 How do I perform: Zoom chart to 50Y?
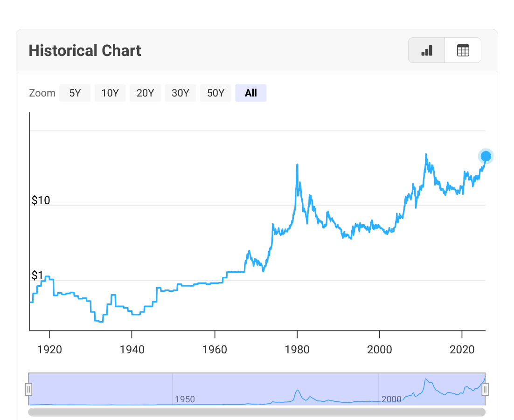[x=215, y=93]
